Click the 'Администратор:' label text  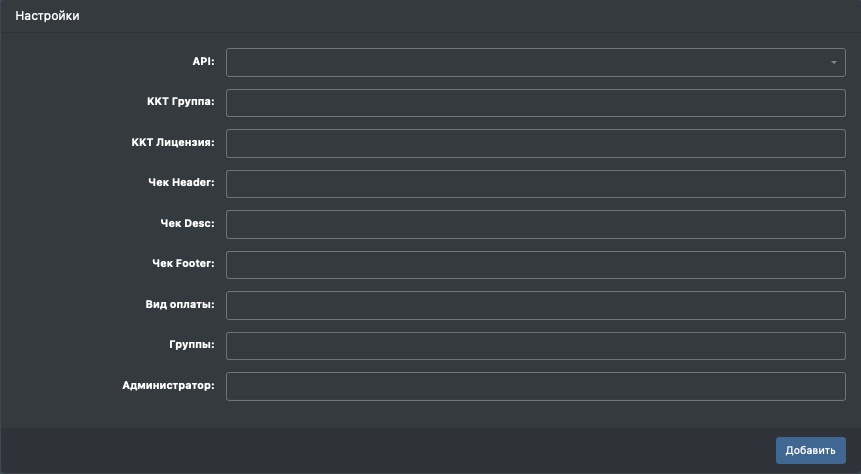168,386
